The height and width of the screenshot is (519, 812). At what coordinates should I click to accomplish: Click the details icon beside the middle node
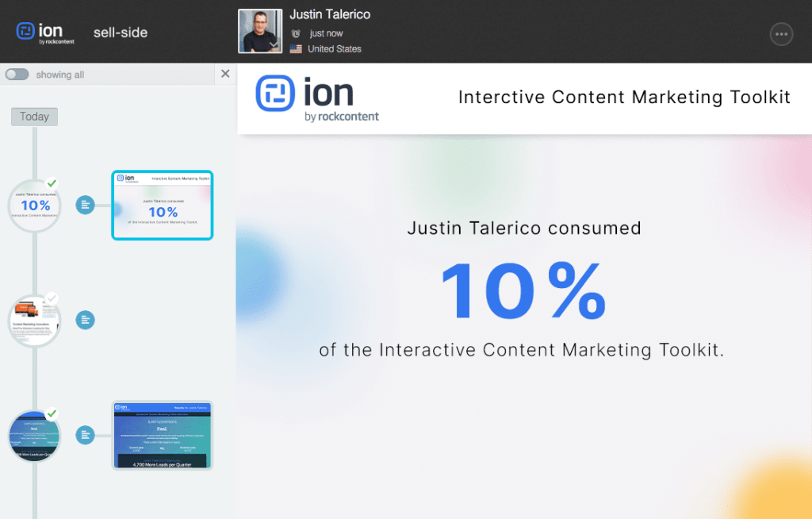coord(85,320)
